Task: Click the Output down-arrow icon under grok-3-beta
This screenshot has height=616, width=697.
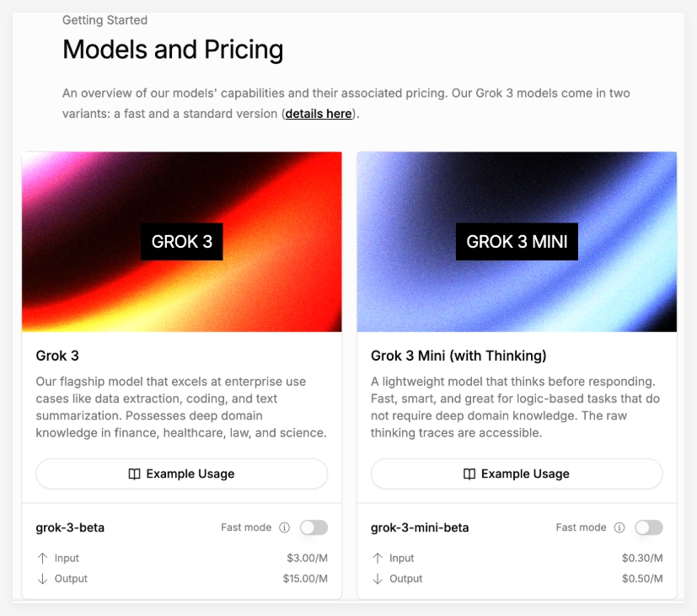Action: tap(43, 579)
